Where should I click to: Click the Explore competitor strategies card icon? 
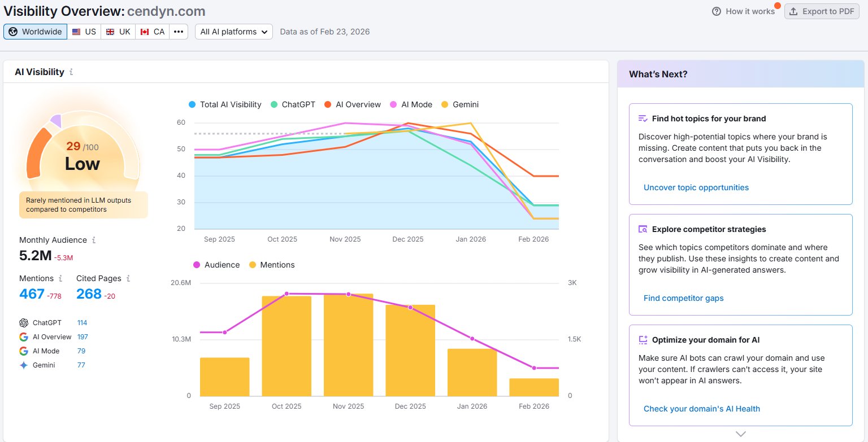pos(643,229)
